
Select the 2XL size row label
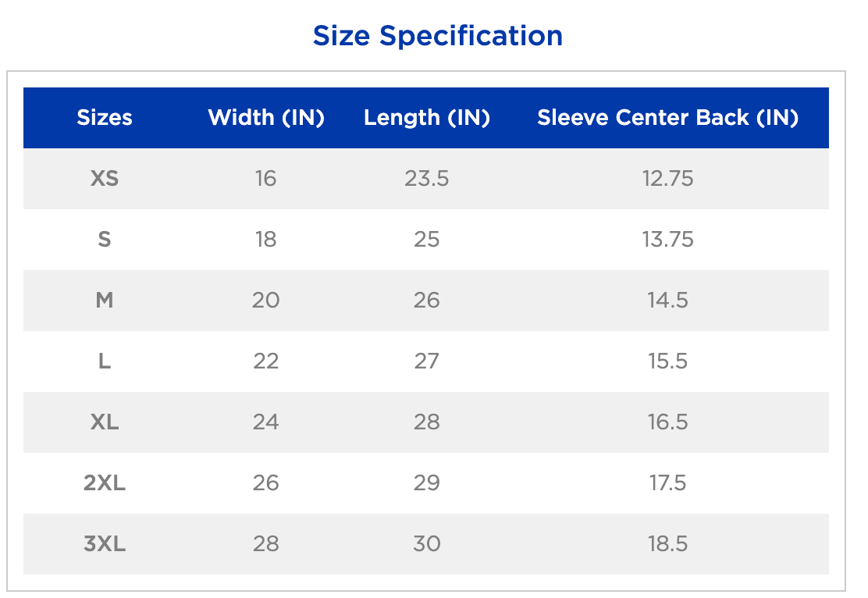point(105,483)
